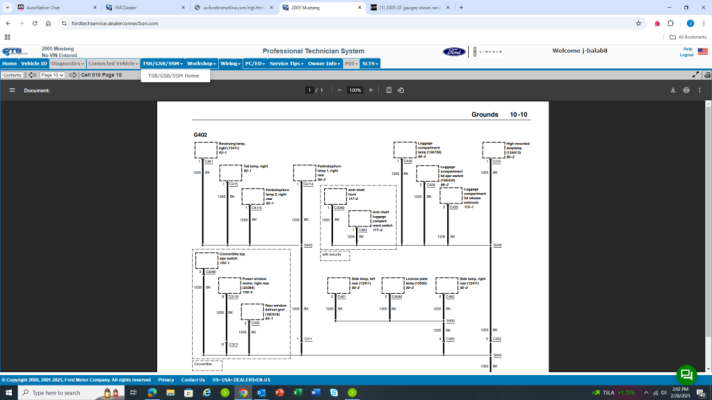The height and width of the screenshot is (400, 712).
Task: Open the Help link
Action: tap(688, 49)
